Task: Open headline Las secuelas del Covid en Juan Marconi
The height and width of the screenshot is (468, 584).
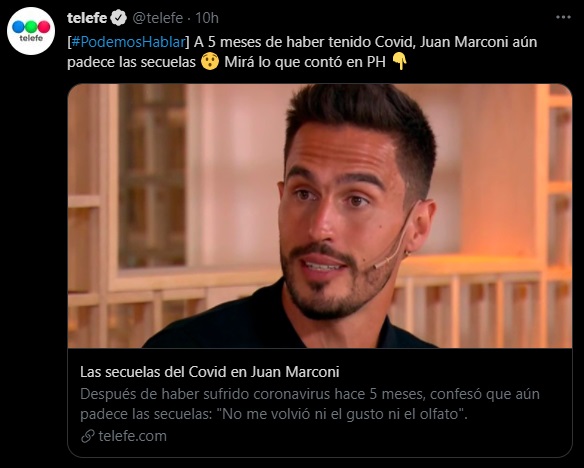Action: (x=210, y=372)
